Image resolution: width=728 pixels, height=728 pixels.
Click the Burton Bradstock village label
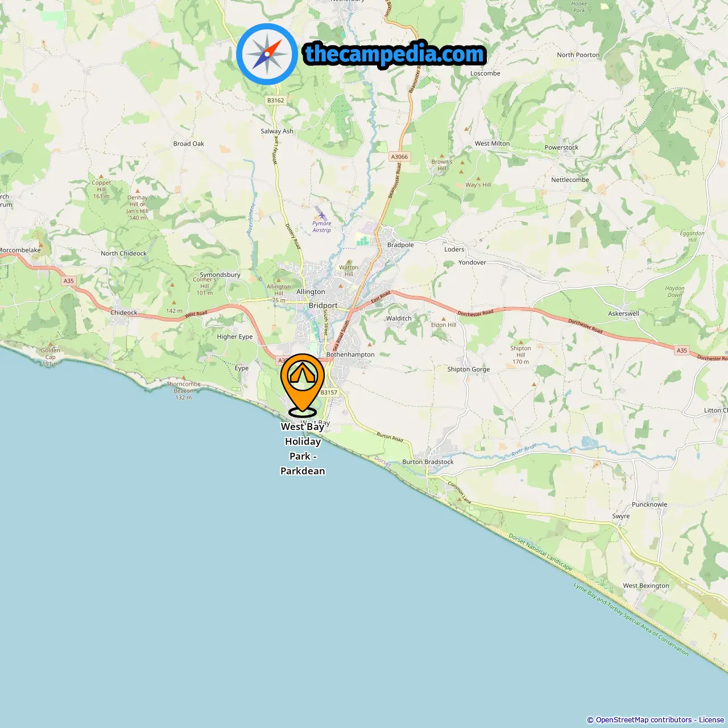[428, 462]
